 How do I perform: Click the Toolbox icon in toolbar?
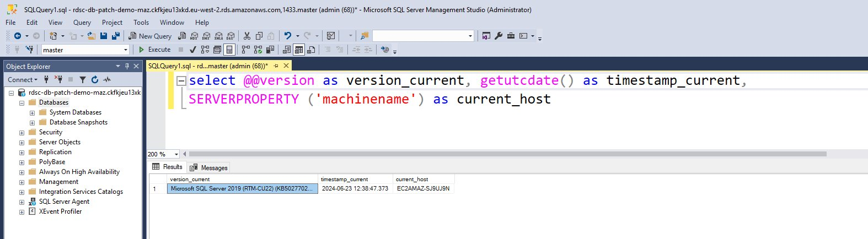click(x=511, y=36)
